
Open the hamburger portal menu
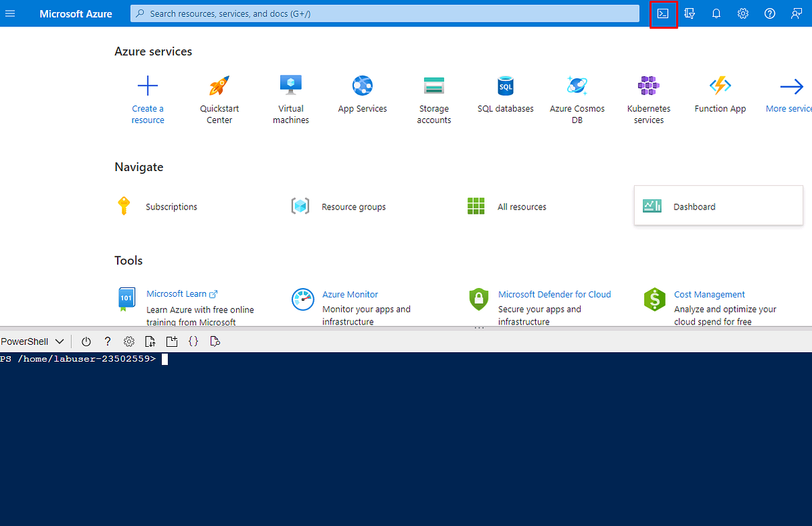(x=10, y=13)
